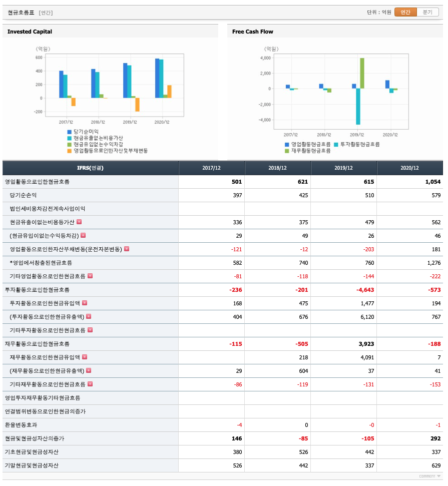Toggle 재무활동현금흐름 legend swatch in Free Cash Flow
This screenshot has height=486, width=448.
287,151
